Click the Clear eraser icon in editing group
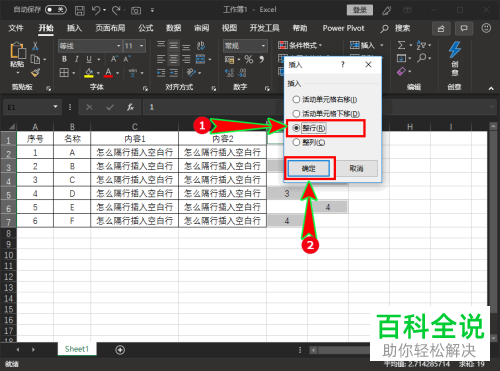Viewport: 500px width, 371px height. [401, 71]
